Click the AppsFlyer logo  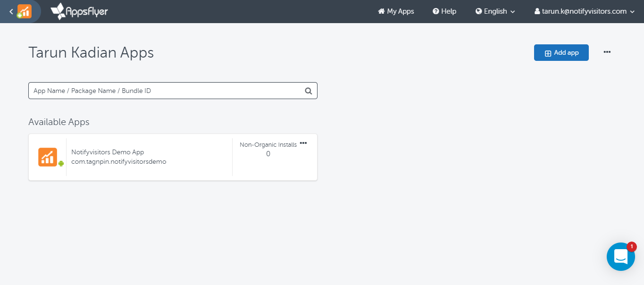coord(79,11)
